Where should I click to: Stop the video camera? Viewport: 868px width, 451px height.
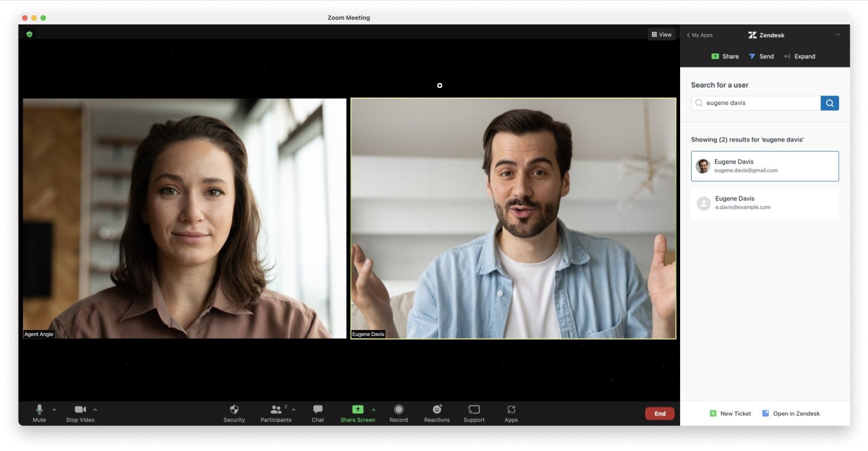click(x=80, y=413)
